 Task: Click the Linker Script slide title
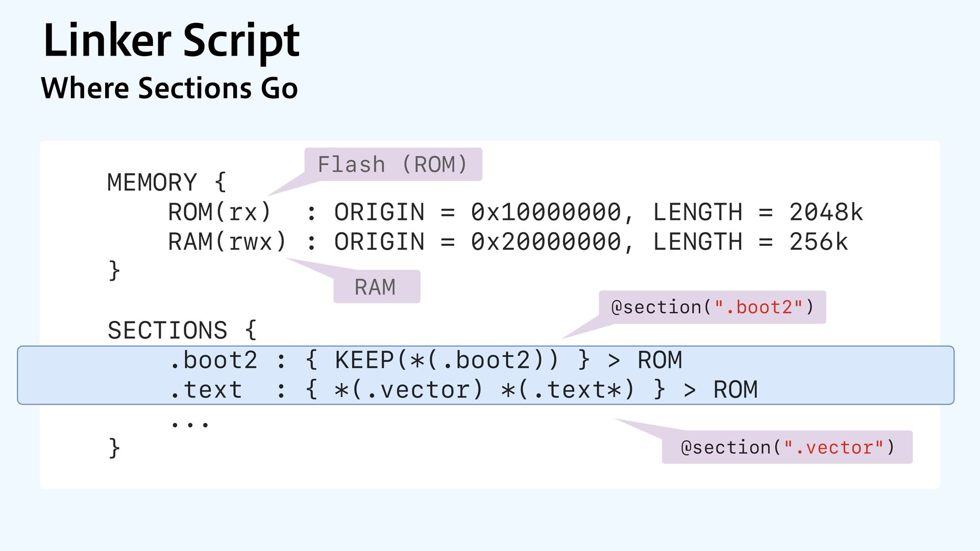coord(171,41)
